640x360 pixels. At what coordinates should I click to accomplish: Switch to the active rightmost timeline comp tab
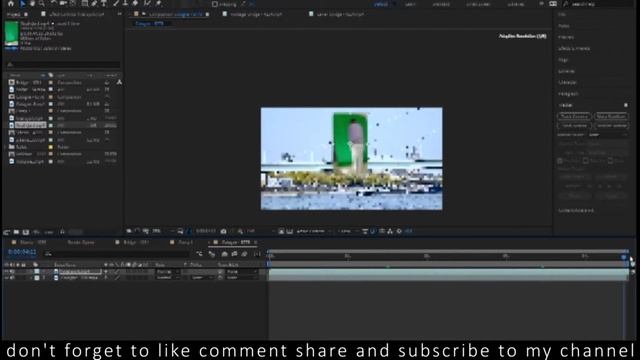pyautogui.click(x=233, y=242)
